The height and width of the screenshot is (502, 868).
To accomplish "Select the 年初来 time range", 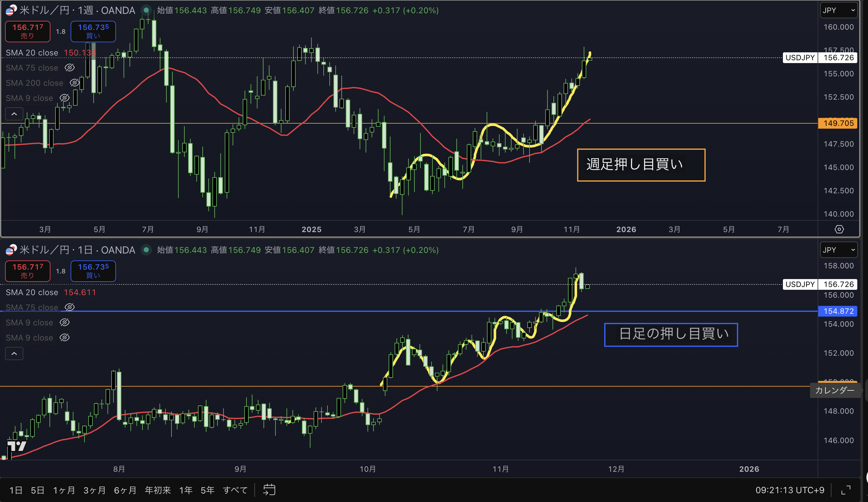I will click(157, 490).
